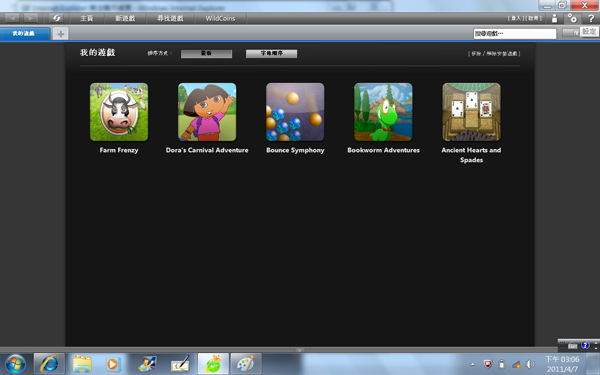Go forward with the right arrow button
Image resolution: width=600 pixels, height=375 pixels.
[30, 18]
